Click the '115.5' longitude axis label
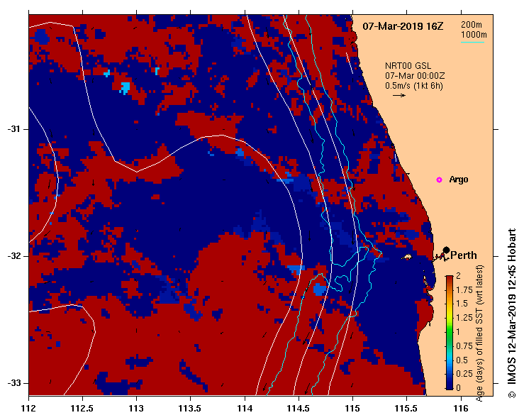Image resolution: width=524 pixels, height=420 pixels. tap(406, 409)
